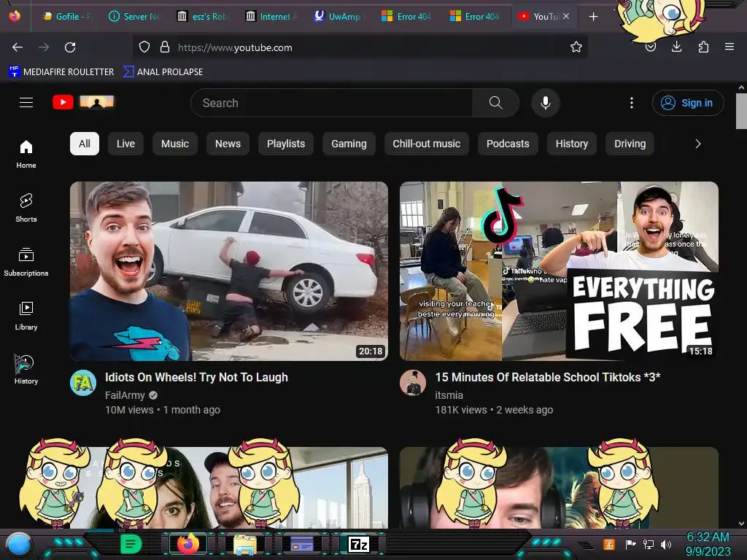
Task: Switch to the esz's Rob tab
Action: click(203, 17)
